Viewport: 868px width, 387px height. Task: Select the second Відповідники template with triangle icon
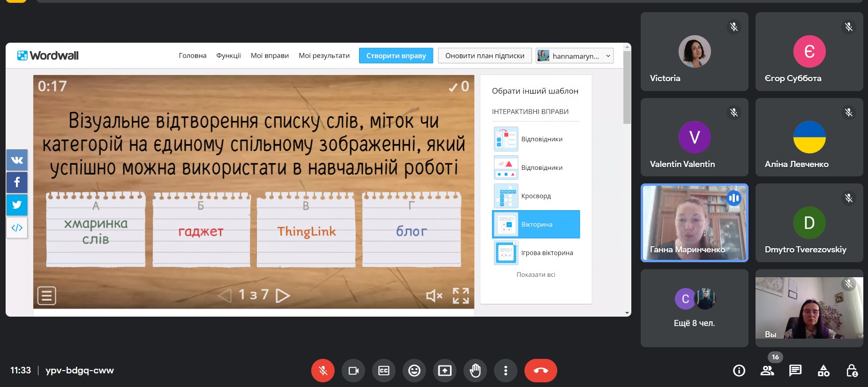[536, 167]
